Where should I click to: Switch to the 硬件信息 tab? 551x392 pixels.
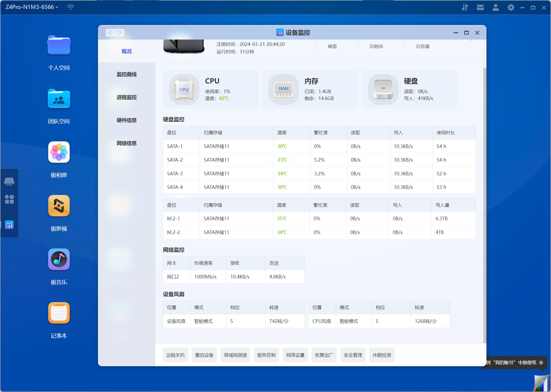(127, 120)
